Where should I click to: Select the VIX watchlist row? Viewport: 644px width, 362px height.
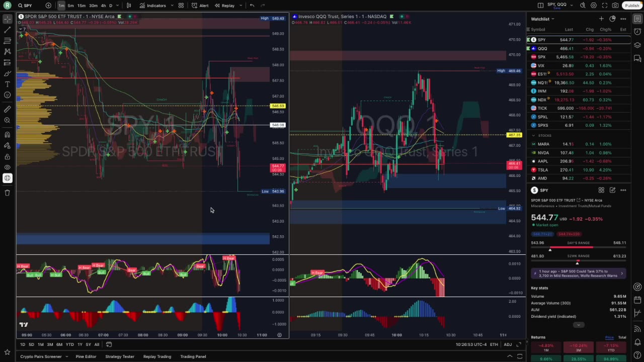[578, 65]
